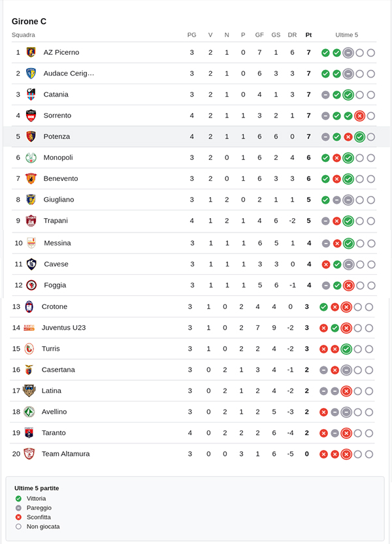Click the Juventus U23 logo
Viewport: 392px width, 544px height.
(x=29, y=328)
